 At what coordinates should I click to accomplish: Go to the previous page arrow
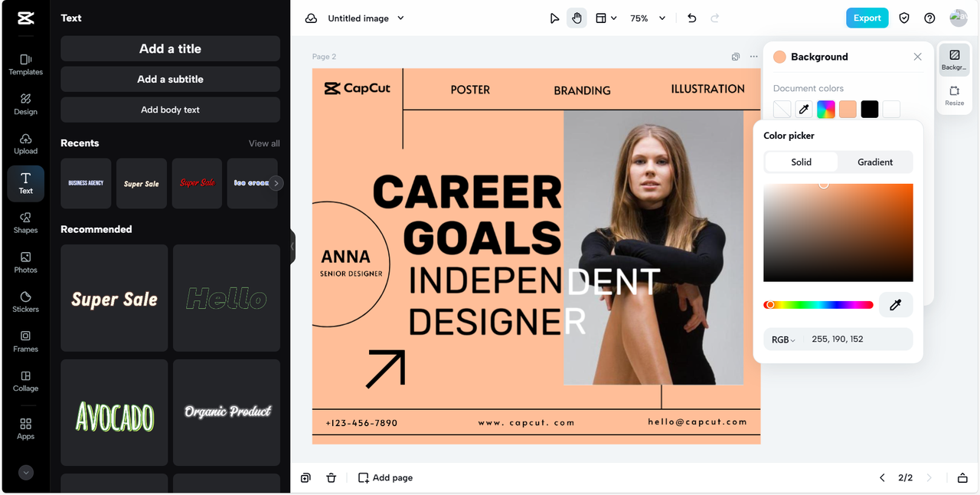pyautogui.click(x=882, y=477)
